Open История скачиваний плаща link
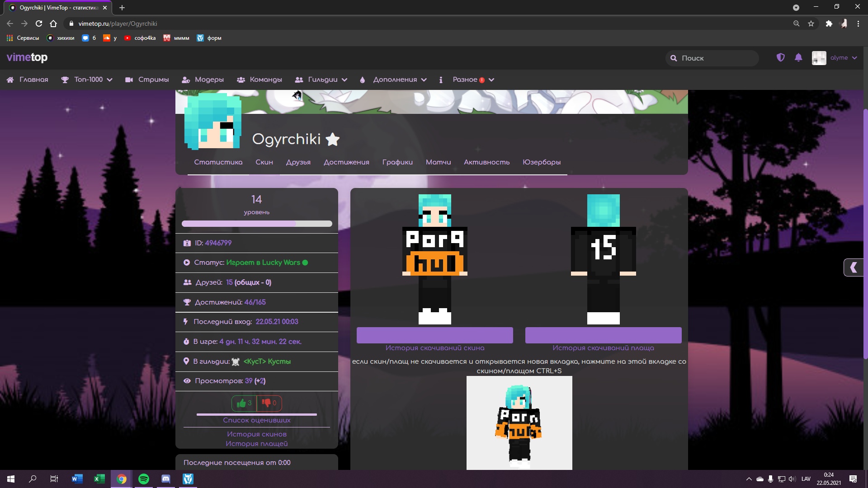 pyautogui.click(x=603, y=348)
